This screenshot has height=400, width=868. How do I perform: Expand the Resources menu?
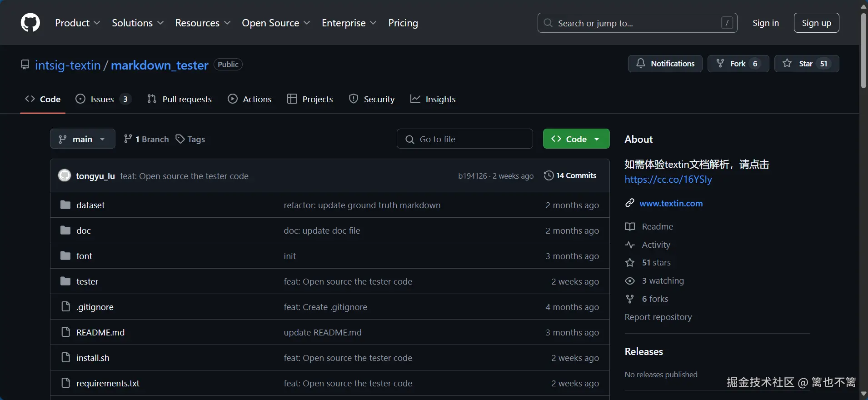[203, 23]
